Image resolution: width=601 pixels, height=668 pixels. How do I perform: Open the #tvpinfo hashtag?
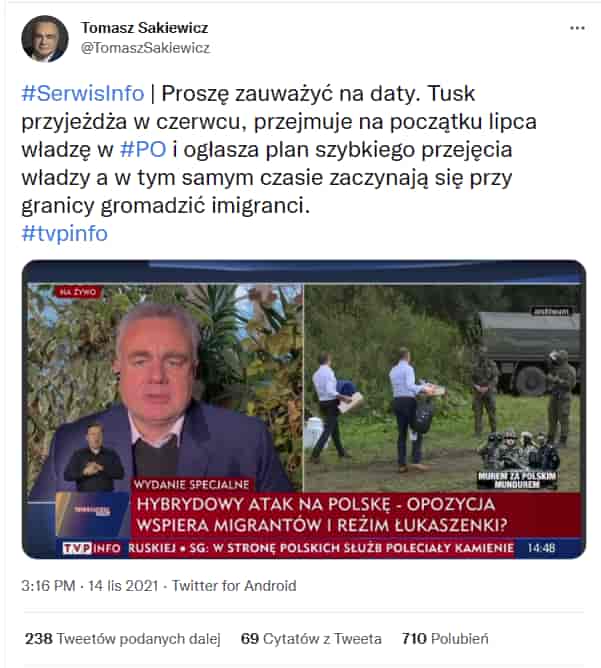pyautogui.click(x=64, y=233)
